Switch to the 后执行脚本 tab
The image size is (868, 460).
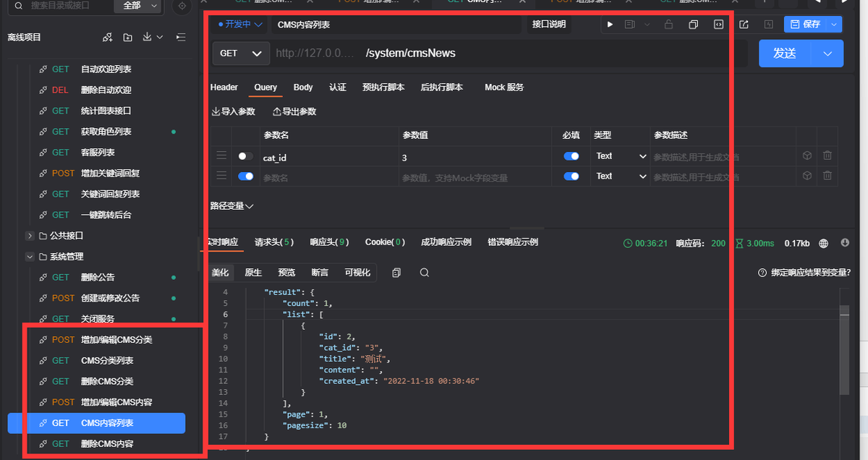442,88
